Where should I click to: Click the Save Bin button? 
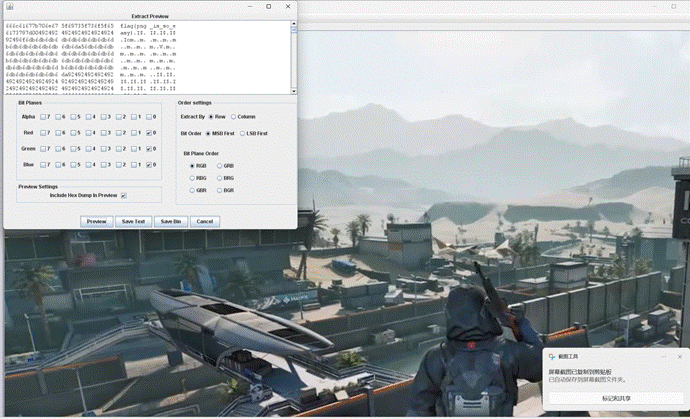171,221
